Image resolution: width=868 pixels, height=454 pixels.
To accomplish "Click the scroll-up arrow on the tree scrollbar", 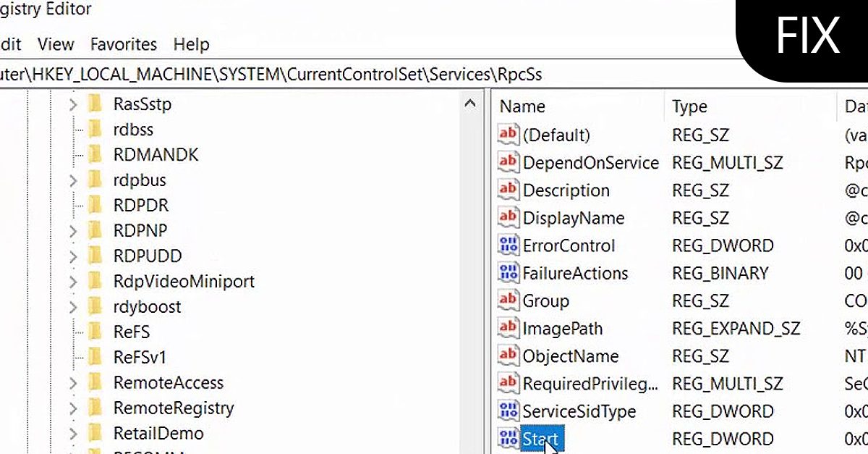I will tap(471, 104).
